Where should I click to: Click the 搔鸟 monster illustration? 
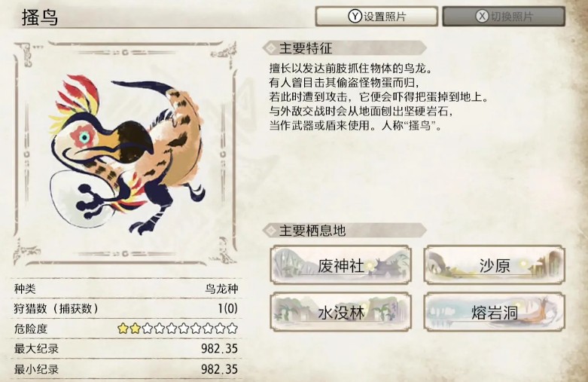[x=126, y=154]
